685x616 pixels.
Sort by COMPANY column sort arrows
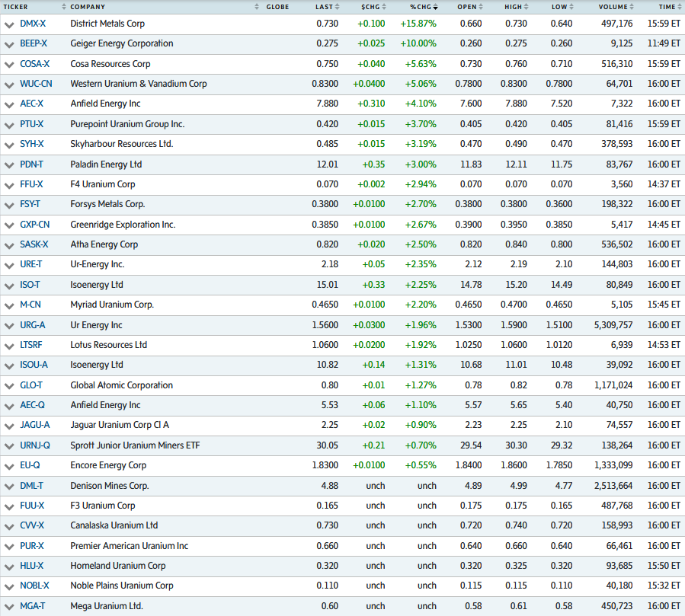[257, 7]
